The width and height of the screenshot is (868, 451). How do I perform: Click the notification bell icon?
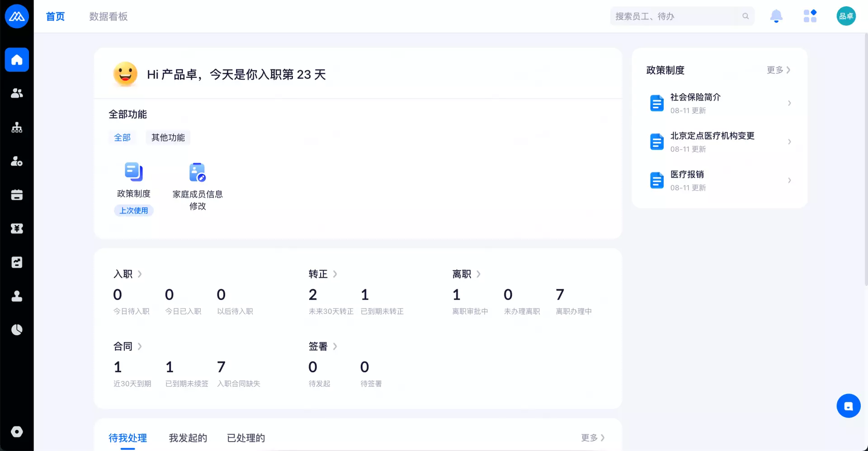click(776, 16)
